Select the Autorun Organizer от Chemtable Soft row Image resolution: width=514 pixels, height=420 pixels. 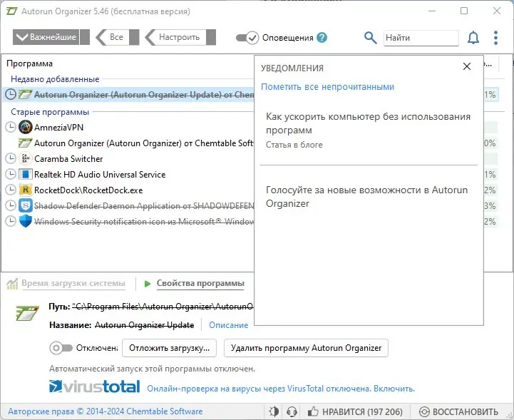coord(144,143)
